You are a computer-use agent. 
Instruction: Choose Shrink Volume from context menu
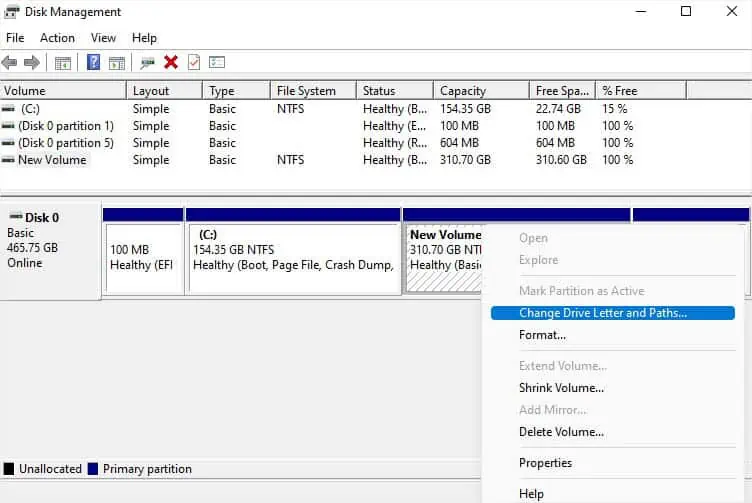[561, 388]
